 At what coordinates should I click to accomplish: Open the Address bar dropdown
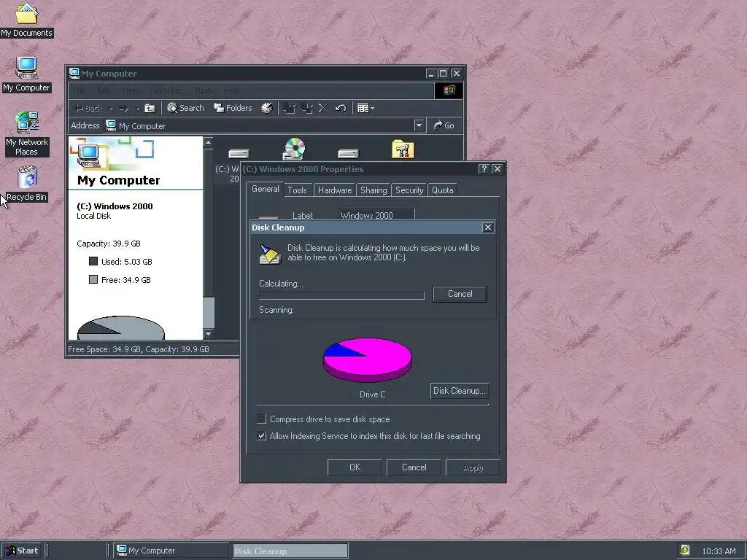pos(419,125)
